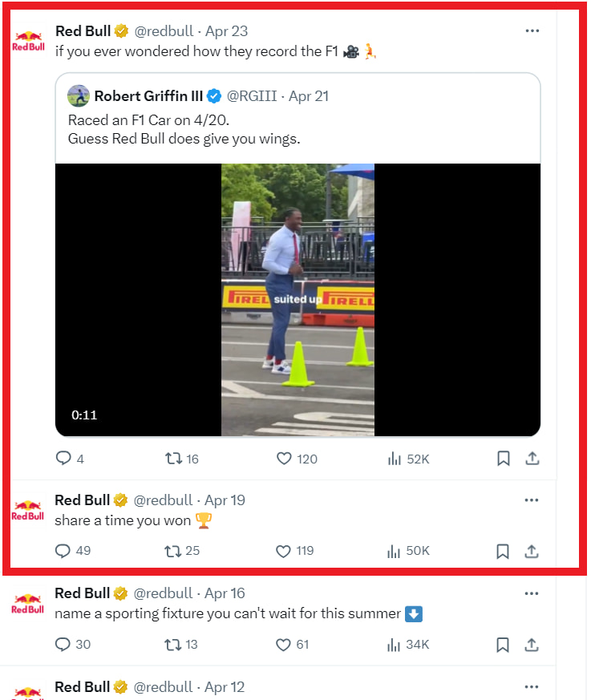
Task: Open the Robert Griffin III profile name
Action: click(x=148, y=96)
